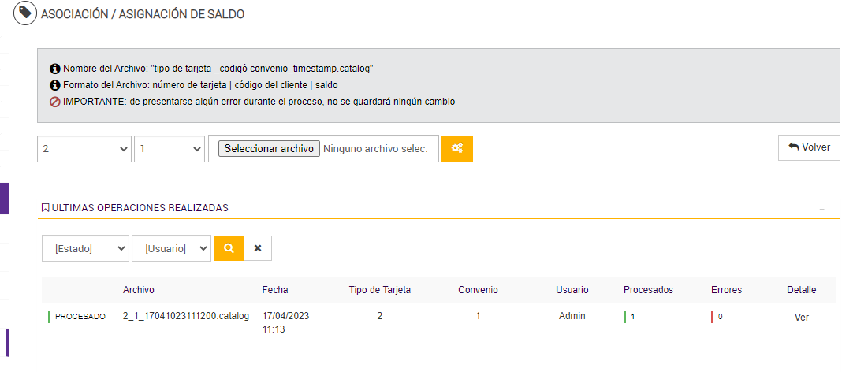The width and height of the screenshot is (868, 372).
Task: Click the bookmark icon beside Últimas Operaciones
Action: pos(45,208)
